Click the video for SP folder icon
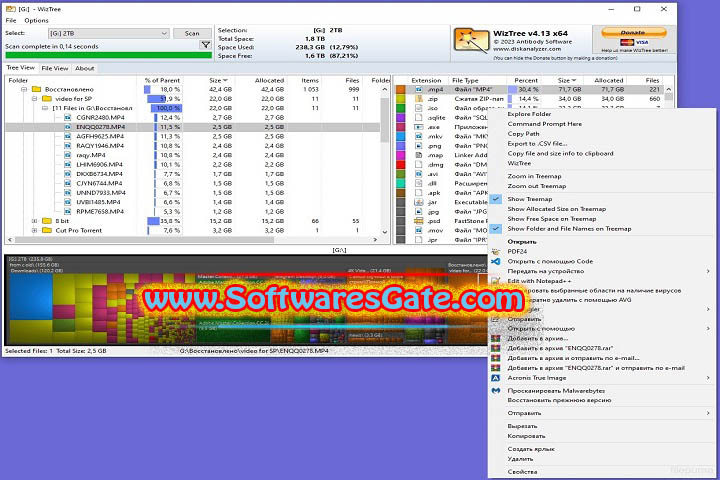720x480 pixels. [47, 99]
